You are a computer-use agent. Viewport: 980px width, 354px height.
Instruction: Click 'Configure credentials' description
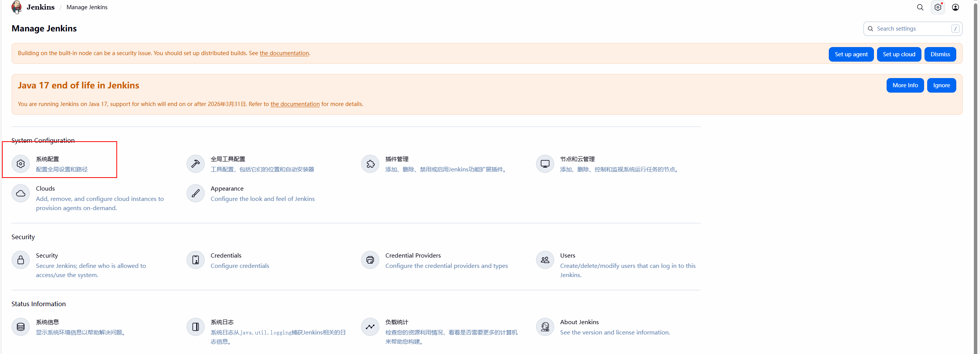[240, 266]
